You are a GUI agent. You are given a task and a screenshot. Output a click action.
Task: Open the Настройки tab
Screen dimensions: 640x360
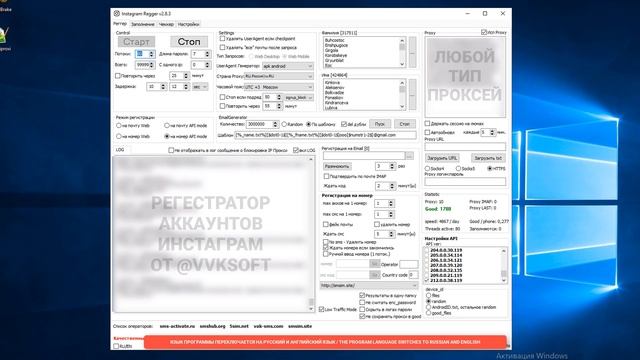point(189,24)
